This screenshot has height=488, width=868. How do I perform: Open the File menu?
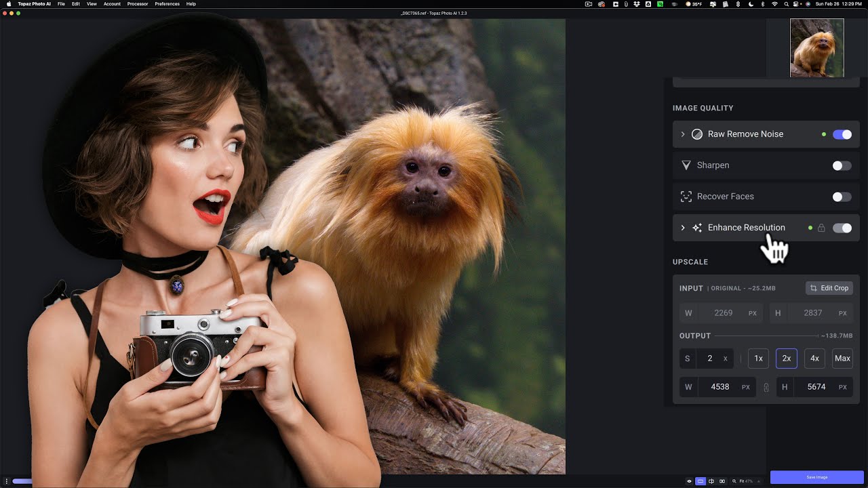(x=61, y=4)
